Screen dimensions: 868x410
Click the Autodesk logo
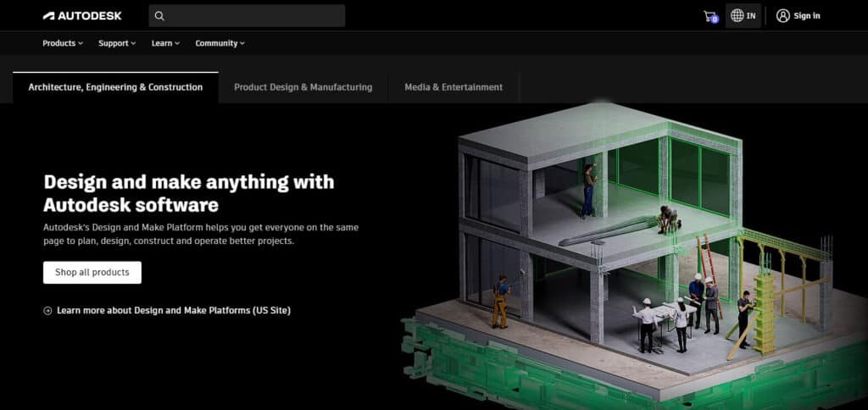(x=82, y=15)
